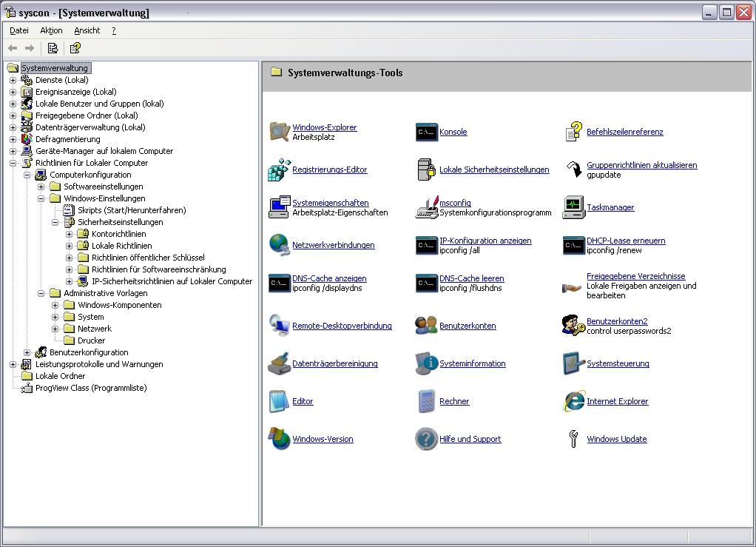Click the Editor notepad icon

279,401
